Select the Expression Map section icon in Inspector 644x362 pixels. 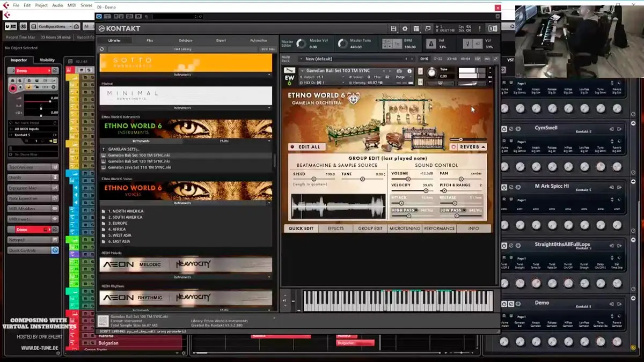tap(55, 188)
